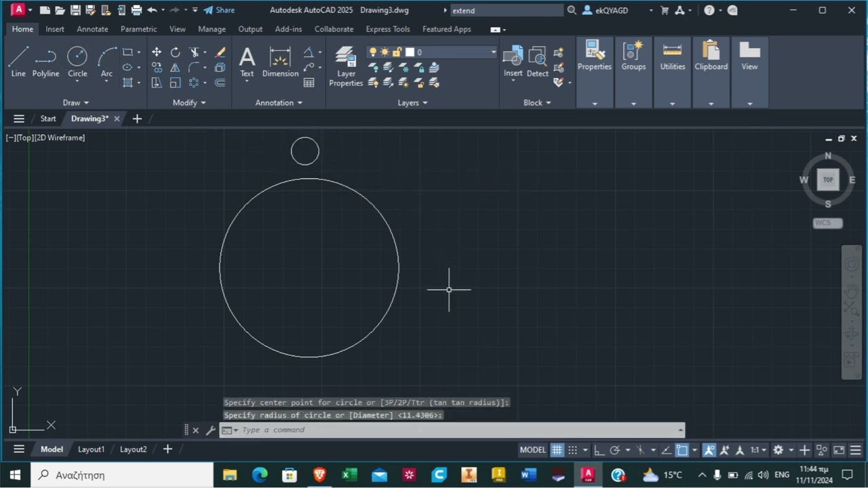The height and width of the screenshot is (488, 868).
Task: Activate the Offset tool
Action: [x=220, y=83]
